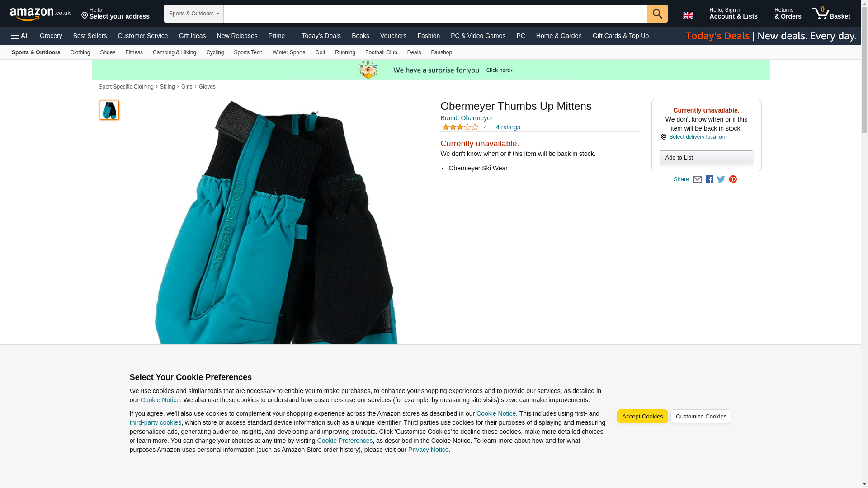Click the search magnifier button
The height and width of the screenshot is (488, 868).
[x=657, y=14]
